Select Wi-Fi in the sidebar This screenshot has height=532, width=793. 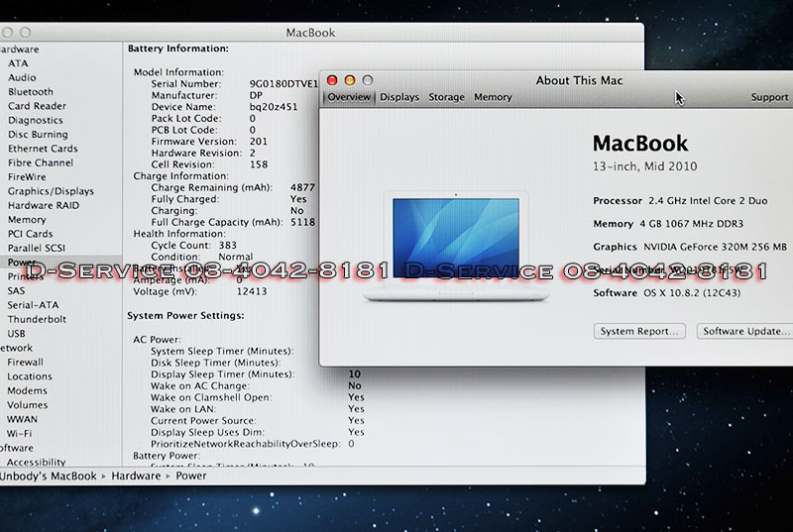coord(19,434)
